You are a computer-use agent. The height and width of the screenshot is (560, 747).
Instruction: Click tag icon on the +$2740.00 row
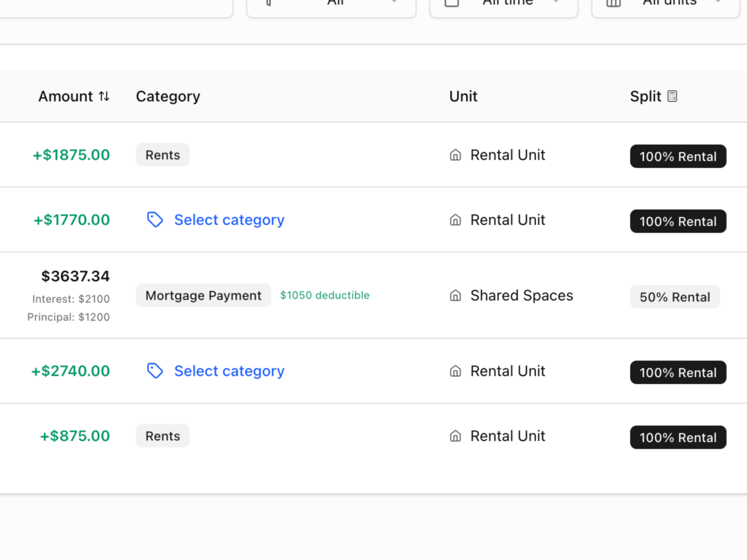(x=155, y=371)
